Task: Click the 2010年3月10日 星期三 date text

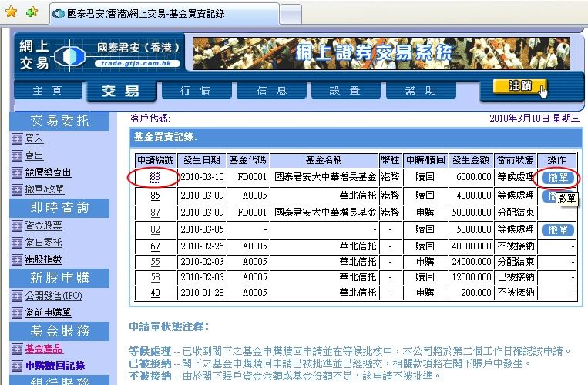Action: [534, 119]
